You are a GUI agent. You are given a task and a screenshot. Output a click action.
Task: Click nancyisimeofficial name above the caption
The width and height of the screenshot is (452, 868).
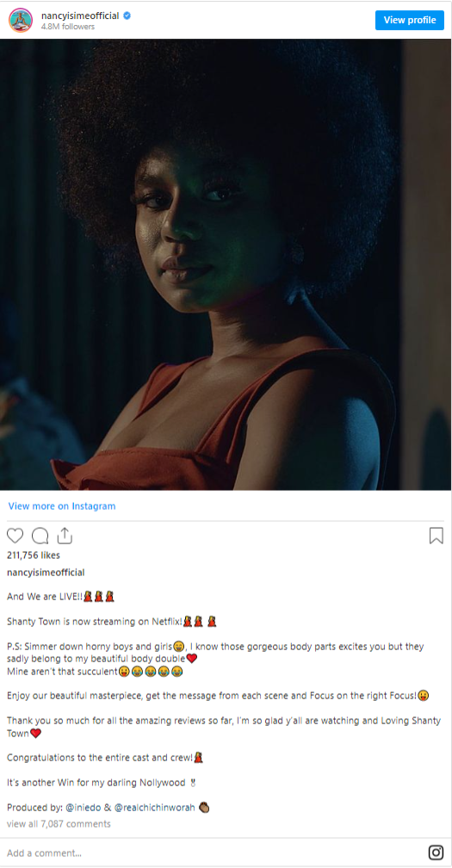(x=46, y=573)
